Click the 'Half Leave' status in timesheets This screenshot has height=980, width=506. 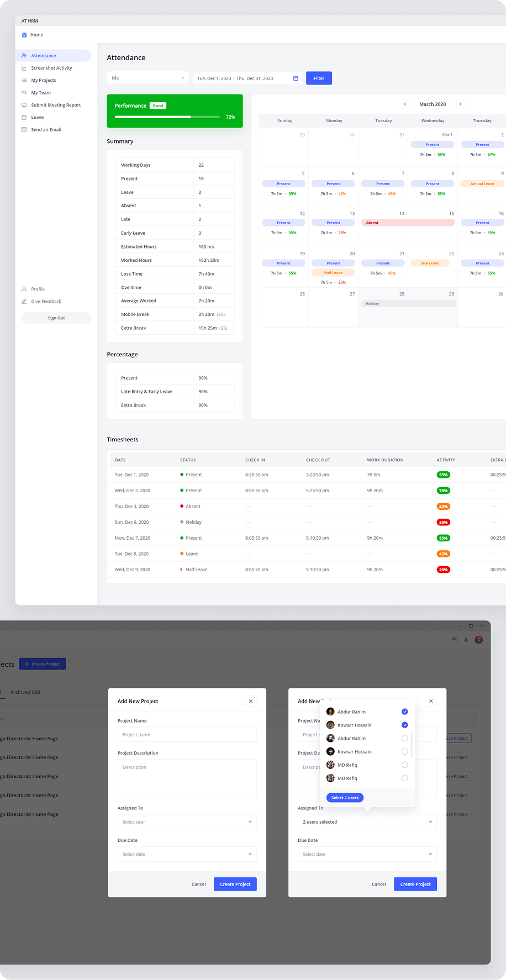196,570
